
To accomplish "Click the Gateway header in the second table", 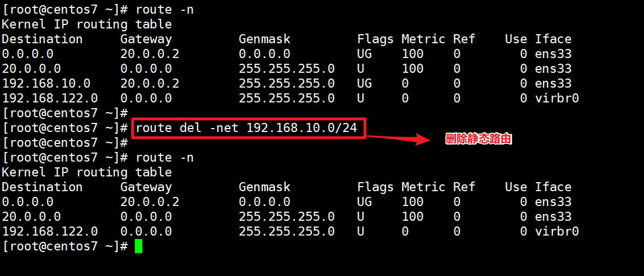I will pos(146,187).
